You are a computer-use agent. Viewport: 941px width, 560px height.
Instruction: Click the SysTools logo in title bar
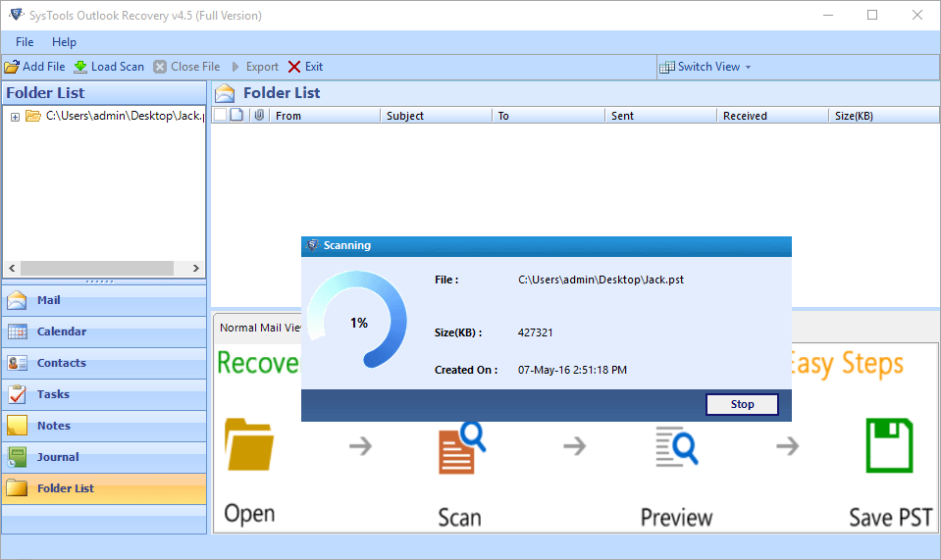[17, 15]
